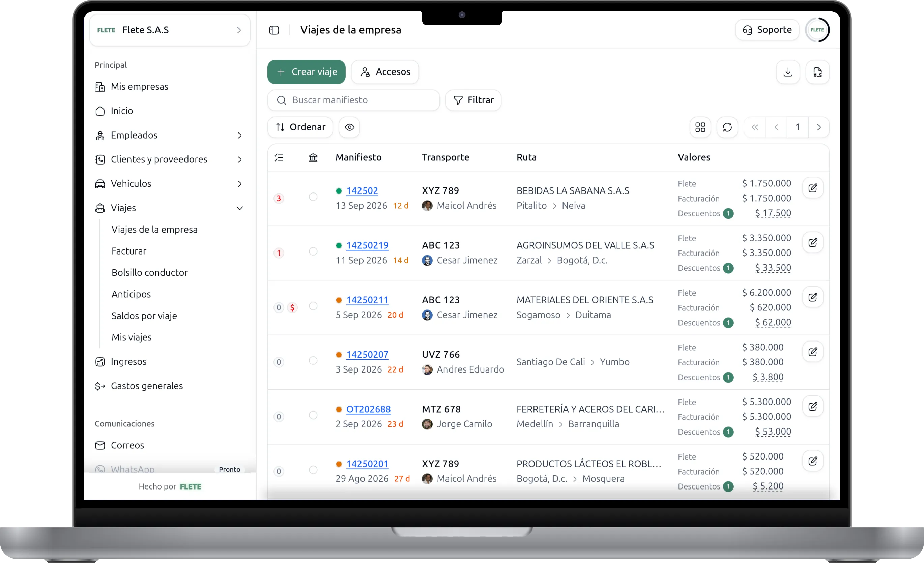Screen dimensions: 924x563
Task: Select the radio for manifest 14250219
Action: pyautogui.click(x=313, y=251)
